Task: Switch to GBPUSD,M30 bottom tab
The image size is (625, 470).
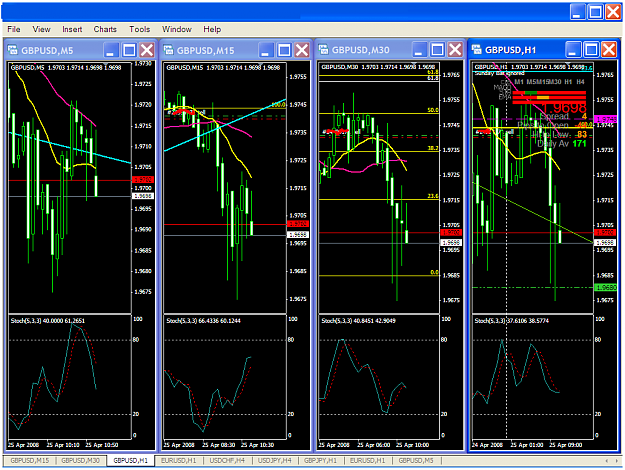Action: [81, 460]
